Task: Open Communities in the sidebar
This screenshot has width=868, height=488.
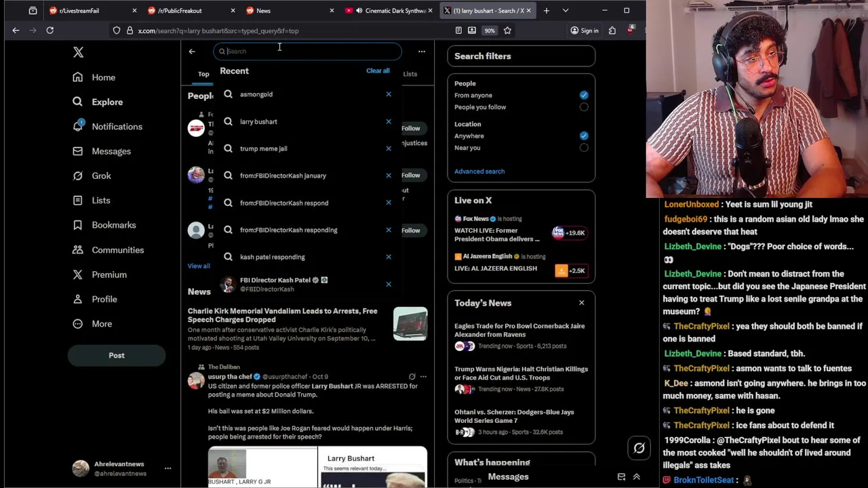Action: 108,250
